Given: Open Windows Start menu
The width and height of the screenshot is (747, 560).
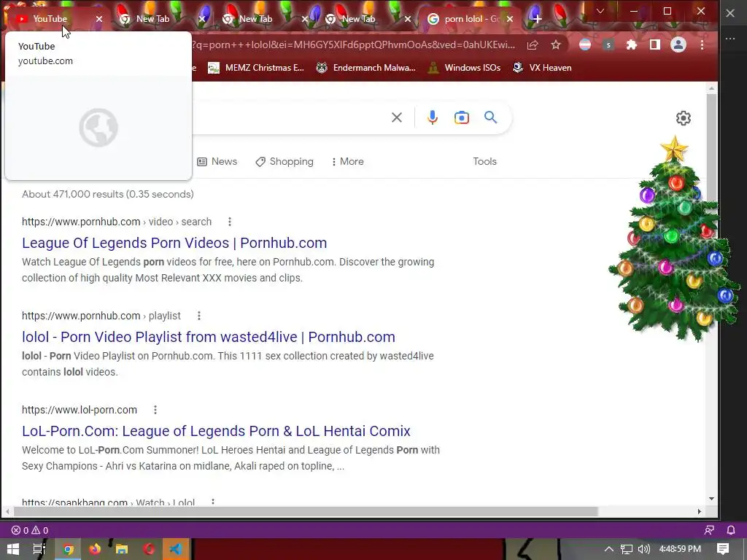Looking at the screenshot, I should pos(13,549).
